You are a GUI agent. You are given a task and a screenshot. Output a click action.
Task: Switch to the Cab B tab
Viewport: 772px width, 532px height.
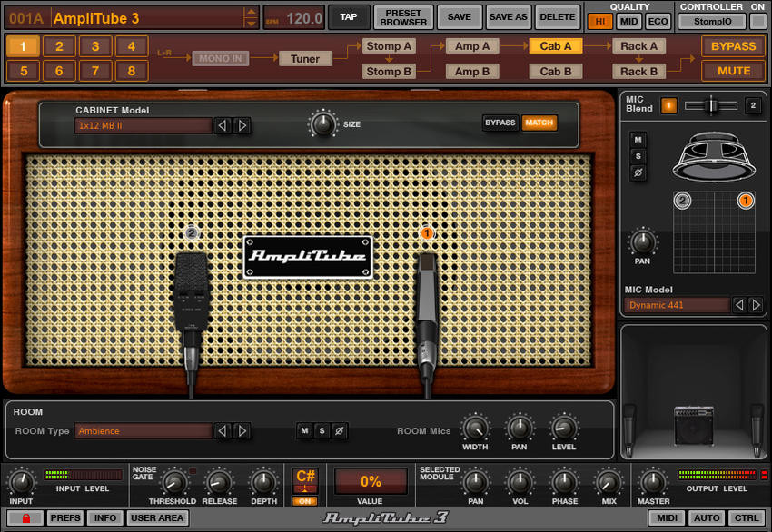555,71
